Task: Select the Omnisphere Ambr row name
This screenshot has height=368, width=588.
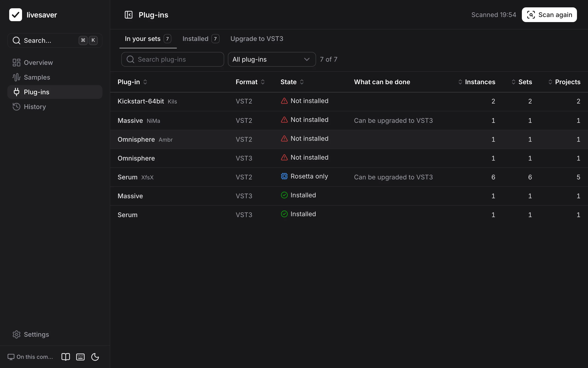Action: (145, 139)
